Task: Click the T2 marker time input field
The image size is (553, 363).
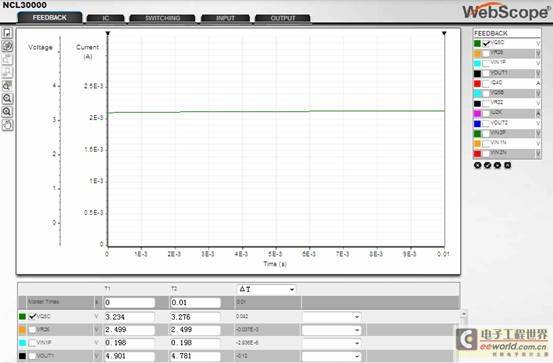Action: coord(195,302)
